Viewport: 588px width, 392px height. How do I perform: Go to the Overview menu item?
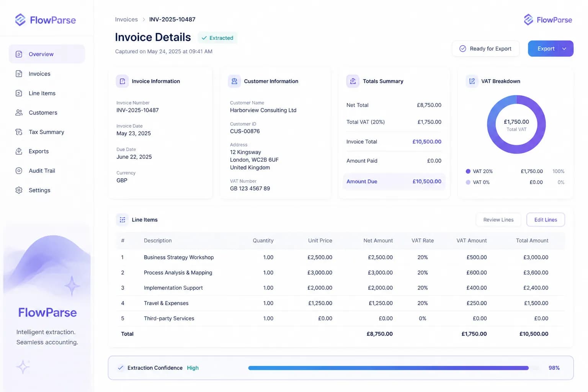[x=47, y=54]
